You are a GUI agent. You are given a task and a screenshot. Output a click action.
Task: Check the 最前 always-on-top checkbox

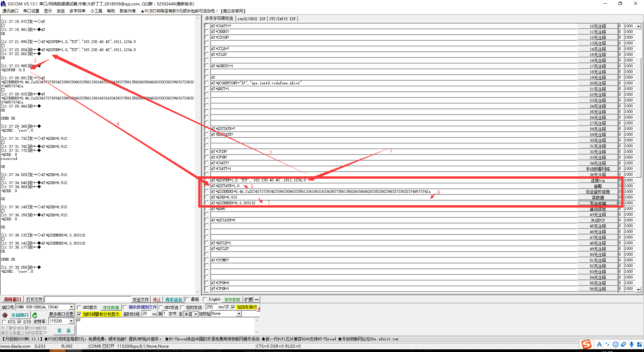187,299
